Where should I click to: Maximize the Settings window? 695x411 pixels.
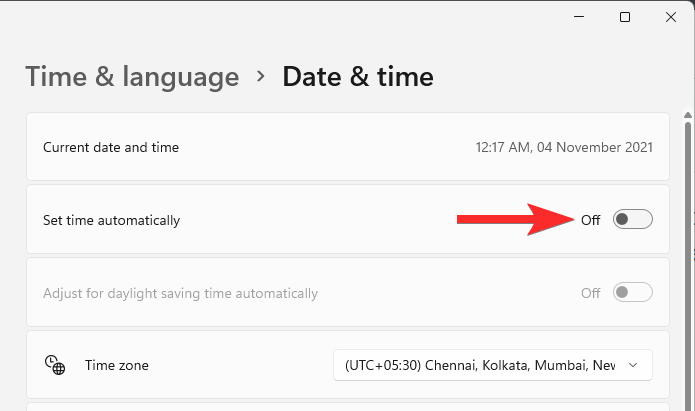[x=625, y=17]
